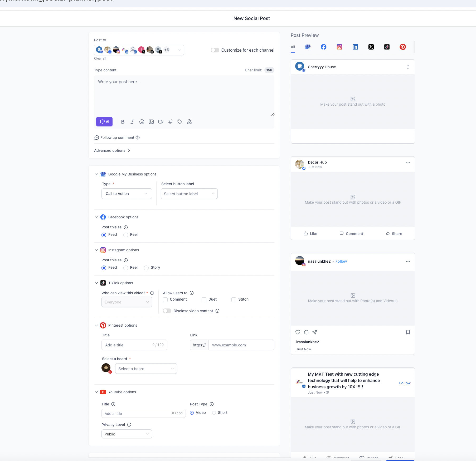Bookmark the irasalunkhe2 Instagram preview
Image resolution: width=476 pixels, height=461 pixels.
click(408, 332)
